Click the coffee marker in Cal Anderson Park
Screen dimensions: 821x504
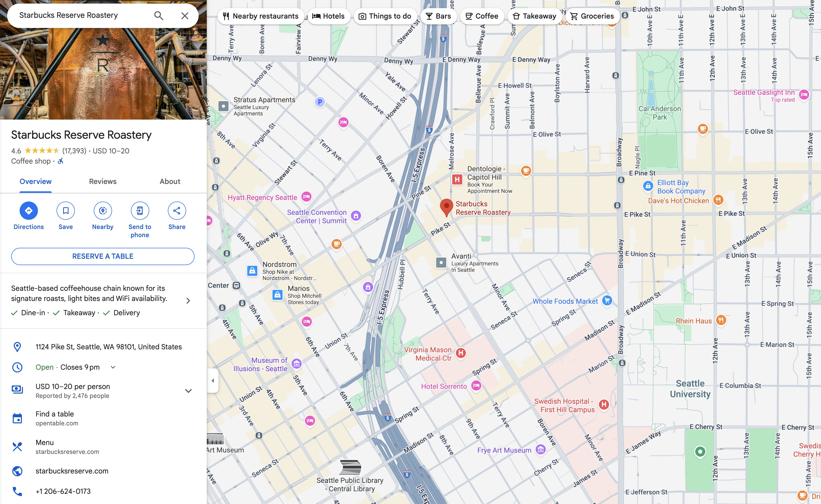703,129
